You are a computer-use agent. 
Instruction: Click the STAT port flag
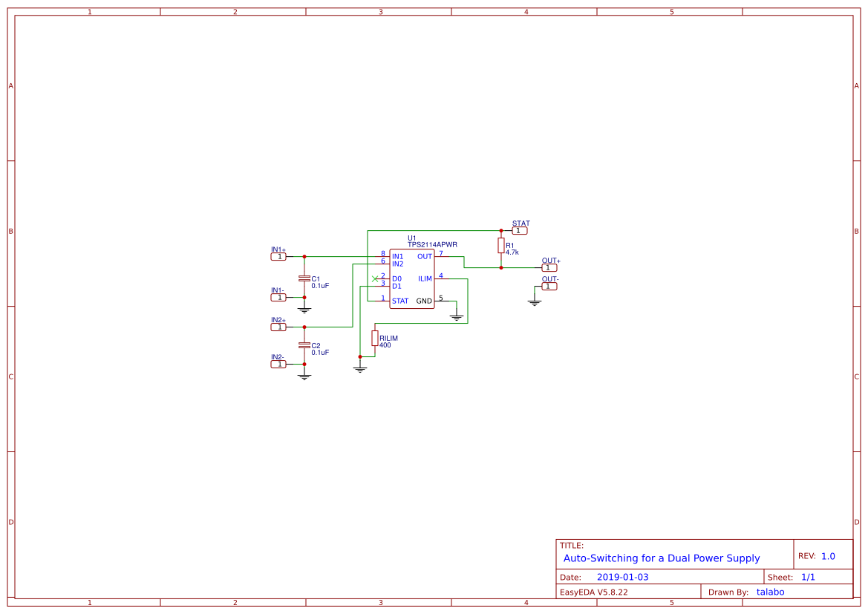519,229
